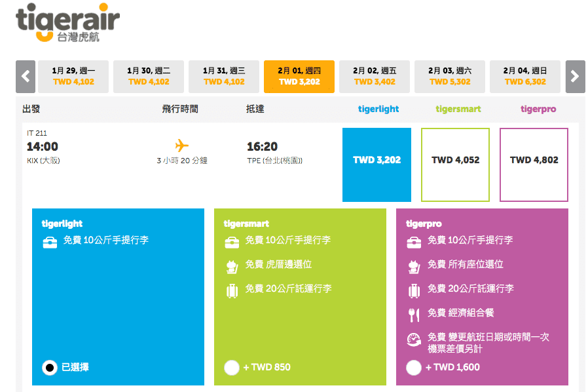588x392 pixels.
Task: Click 免費 變更航班日期或時間一次 text
Action: pyautogui.click(x=488, y=337)
